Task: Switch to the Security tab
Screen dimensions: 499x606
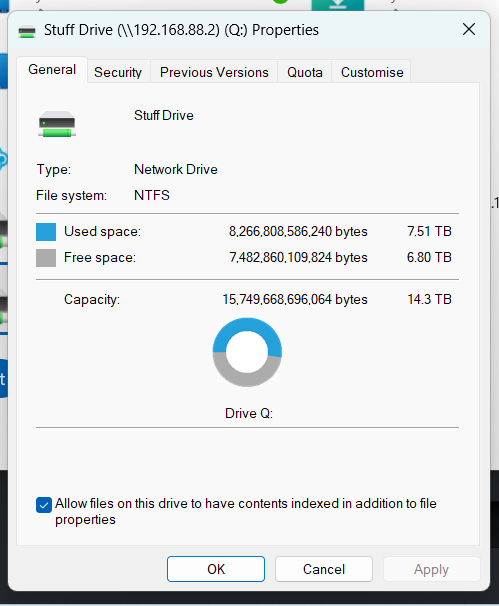Action: [118, 72]
